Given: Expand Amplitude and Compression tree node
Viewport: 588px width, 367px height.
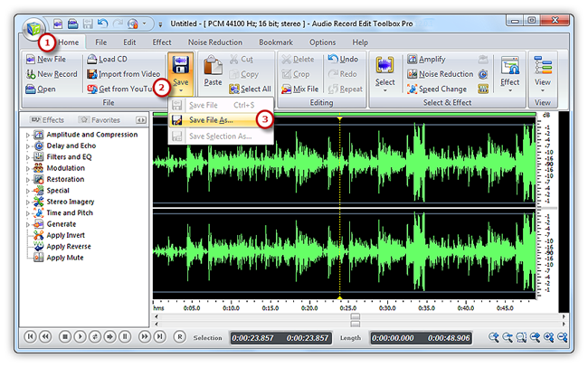Looking at the screenshot, I should 27,135.
